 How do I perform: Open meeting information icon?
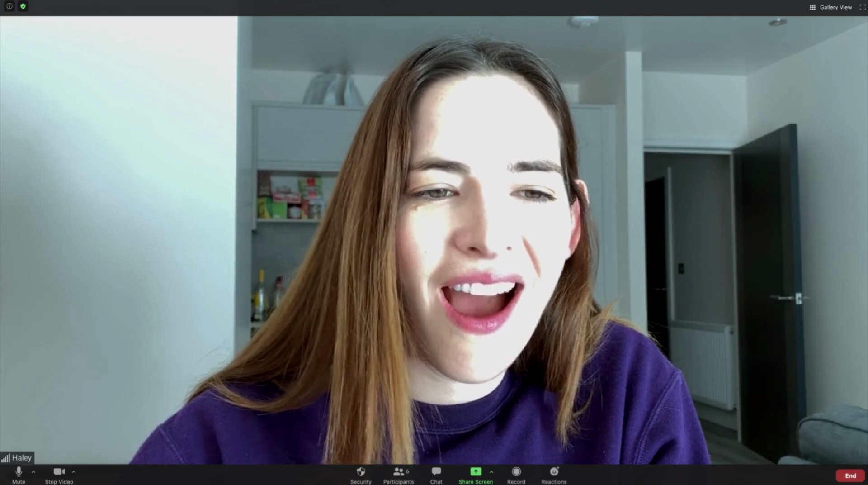point(9,6)
